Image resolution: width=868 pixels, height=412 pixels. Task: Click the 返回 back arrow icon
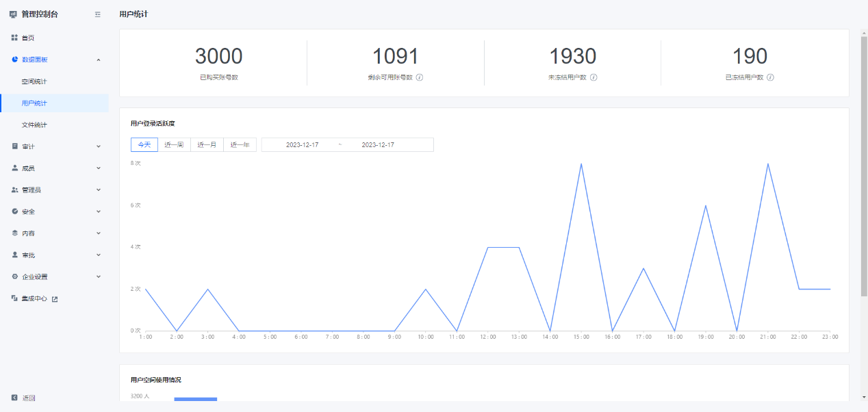14,398
